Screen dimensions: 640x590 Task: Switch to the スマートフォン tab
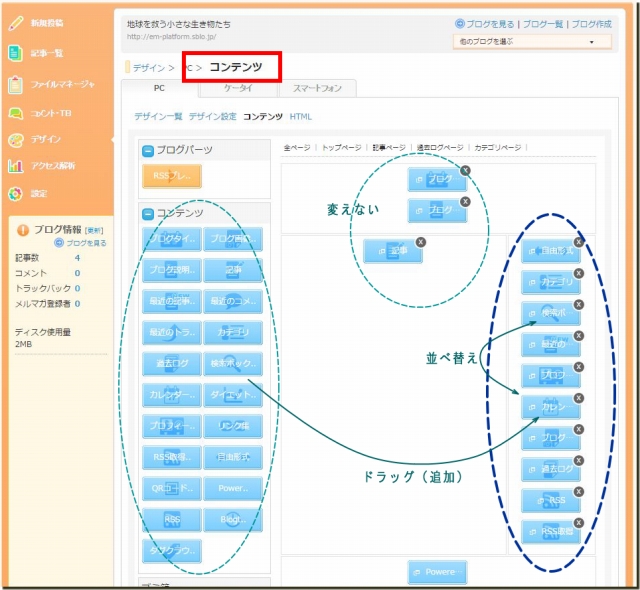click(316, 88)
